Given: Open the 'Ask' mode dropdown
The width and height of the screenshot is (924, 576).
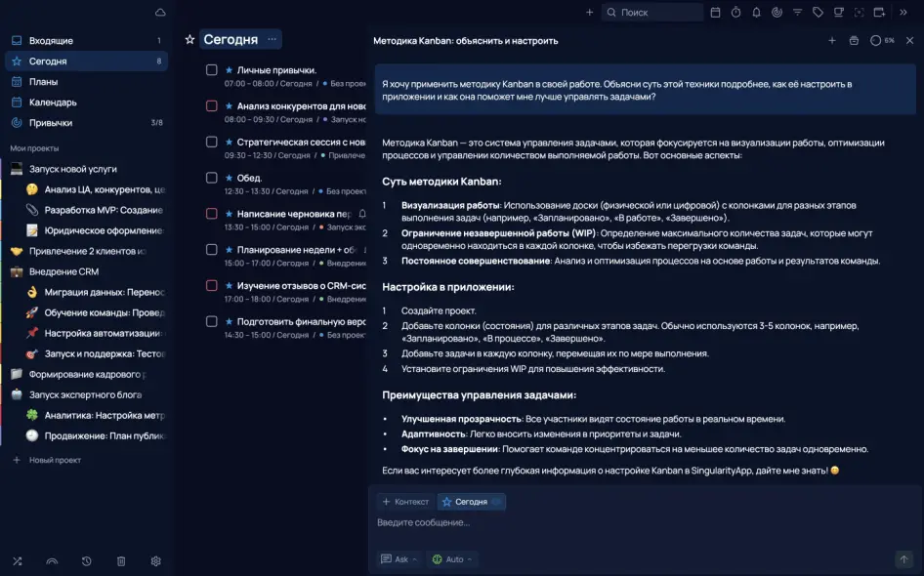Looking at the screenshot, I should pyautogui.click(x=399, y=559).
